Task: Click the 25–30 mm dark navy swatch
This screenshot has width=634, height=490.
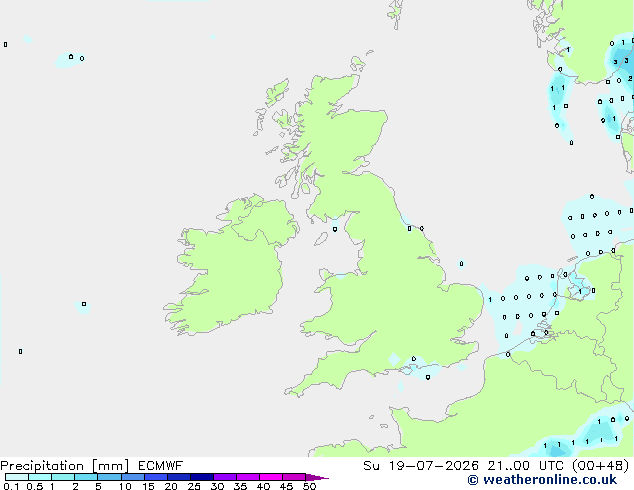Action: (x=201, y=477)
